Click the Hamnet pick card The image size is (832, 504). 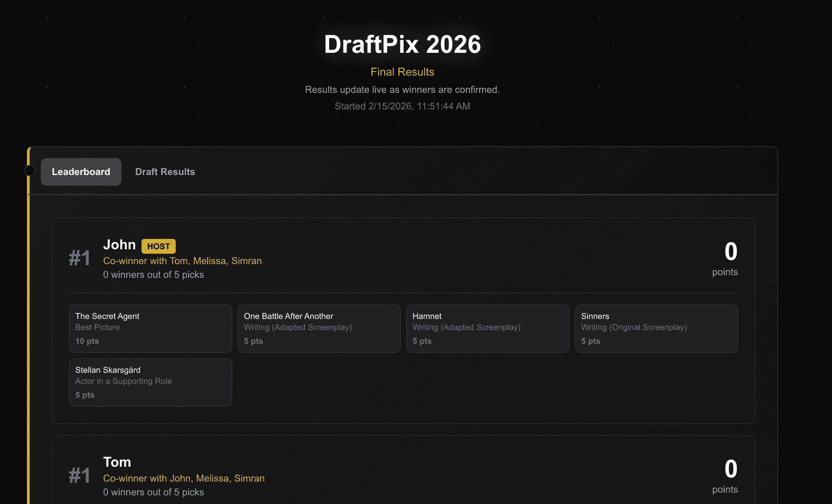coord(487,328)
